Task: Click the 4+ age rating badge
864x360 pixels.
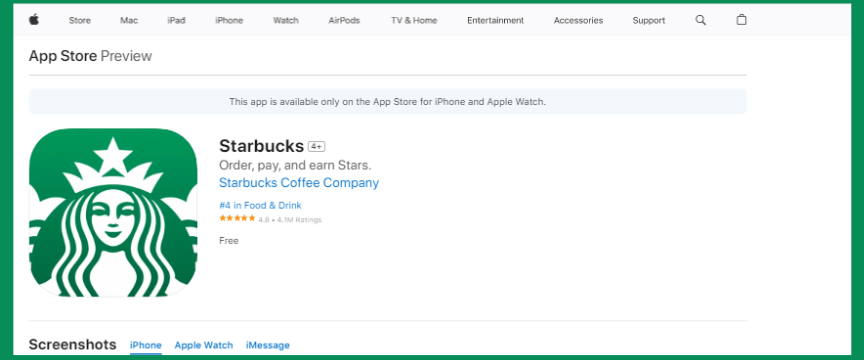Action: click(316, 147)
